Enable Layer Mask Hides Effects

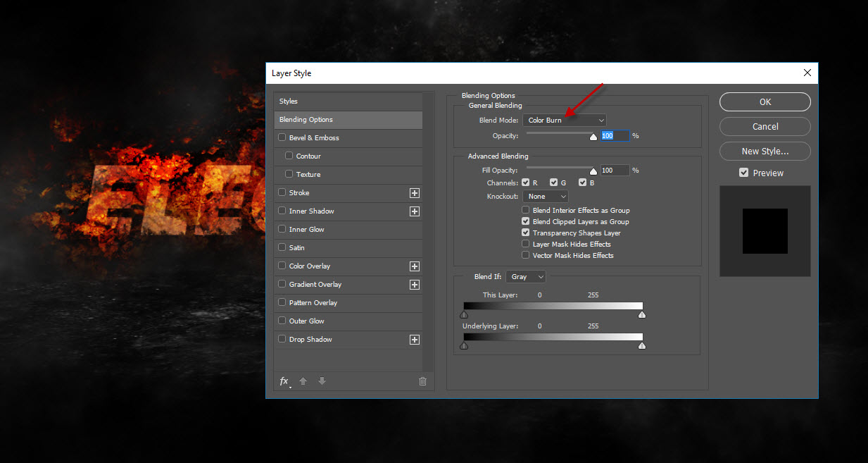click(525, 244)
